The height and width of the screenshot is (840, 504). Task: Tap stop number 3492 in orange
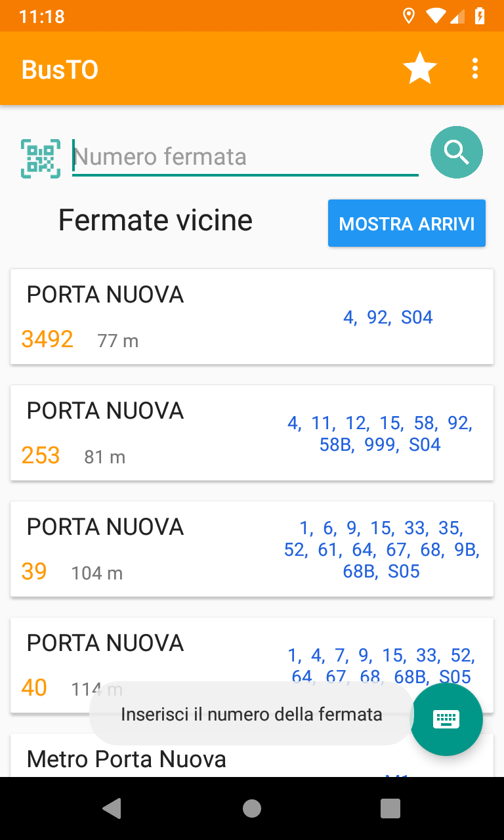pyautogui.click(x=47, y=339)
